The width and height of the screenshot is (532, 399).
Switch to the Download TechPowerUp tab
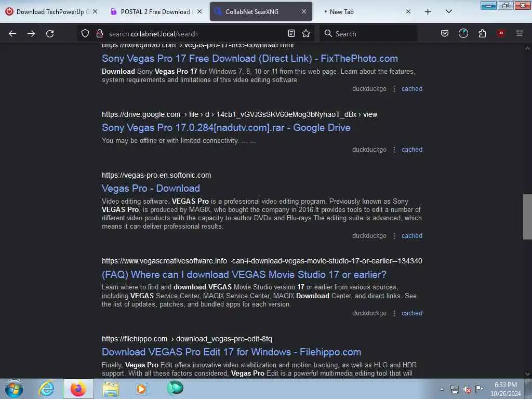click(x=51, y=11)
